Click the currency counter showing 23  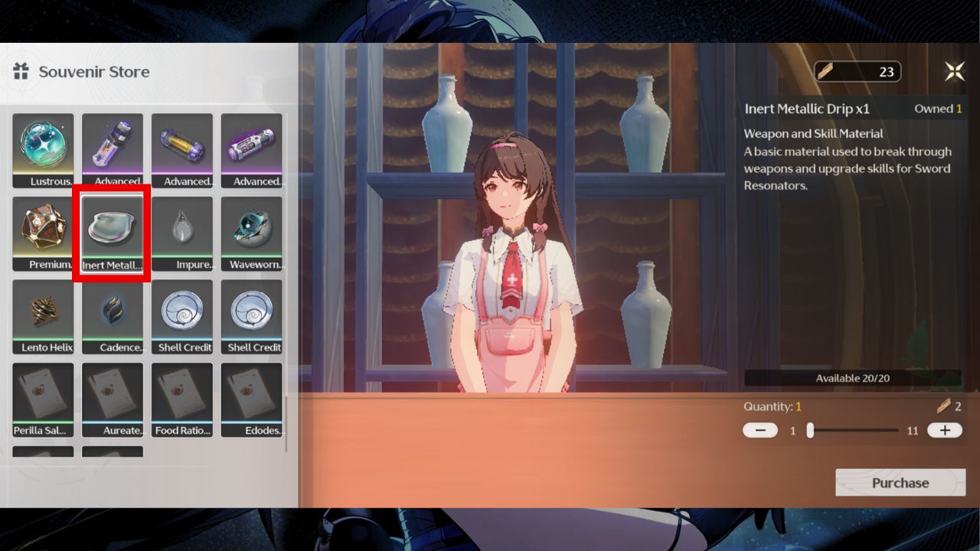click(x=857, y=72)
